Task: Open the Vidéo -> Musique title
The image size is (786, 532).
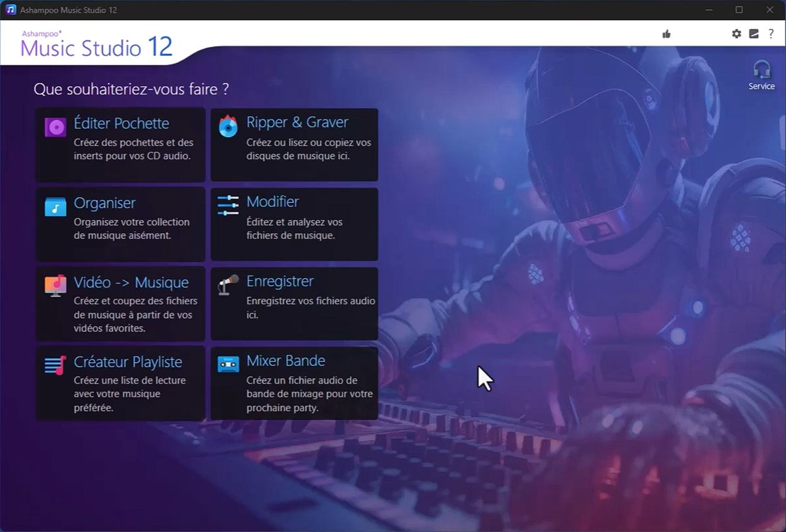Action: click(x=131, y=282)
